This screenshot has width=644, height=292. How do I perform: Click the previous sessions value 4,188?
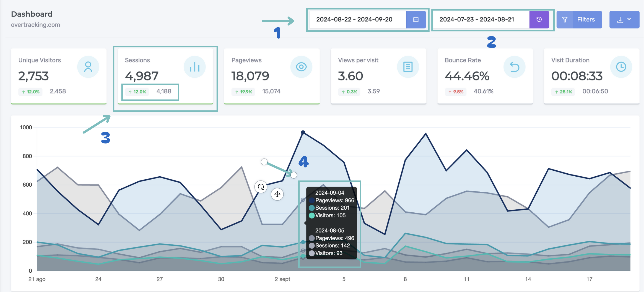point(164,91)
